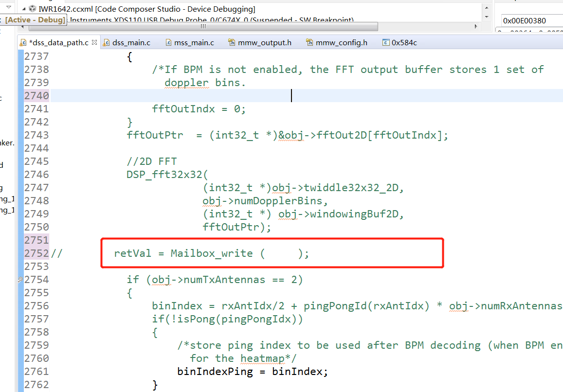The width and height of the screenshot is (563, 392).
Task: Click the target device icon beside IWR1642.ccxml
Action: (x=32, y=8)
